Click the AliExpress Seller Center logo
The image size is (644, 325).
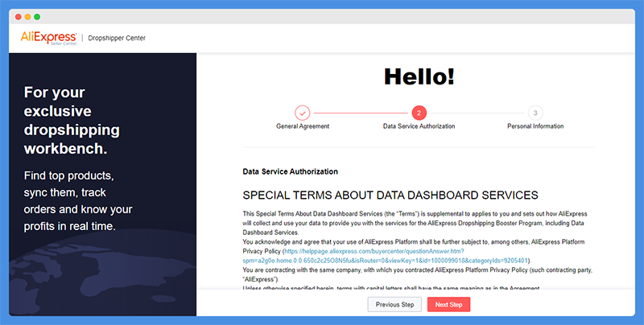pyautogui.click(x=48, y=38)
